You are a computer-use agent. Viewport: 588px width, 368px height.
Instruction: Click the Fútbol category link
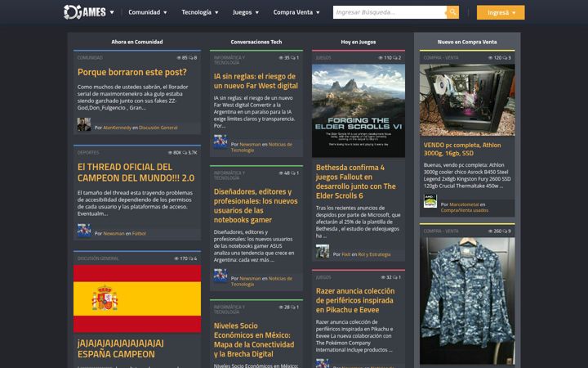click(139, 234)
